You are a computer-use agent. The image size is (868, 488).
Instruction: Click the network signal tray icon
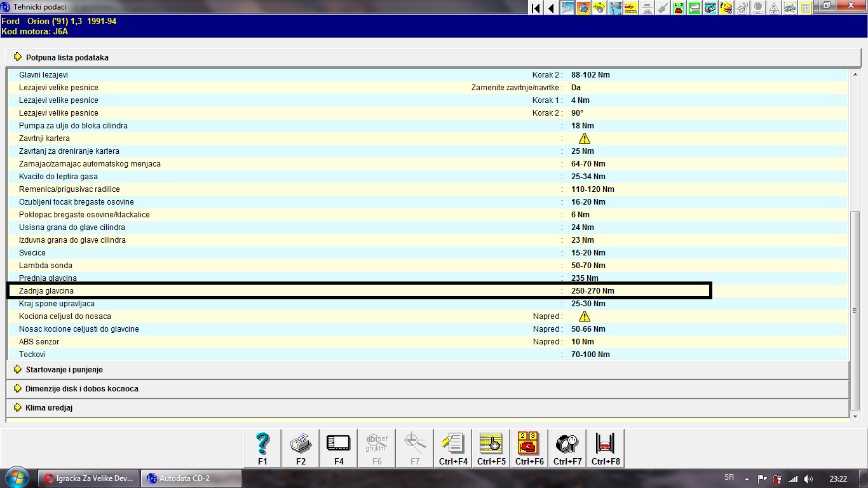point(793,478)
